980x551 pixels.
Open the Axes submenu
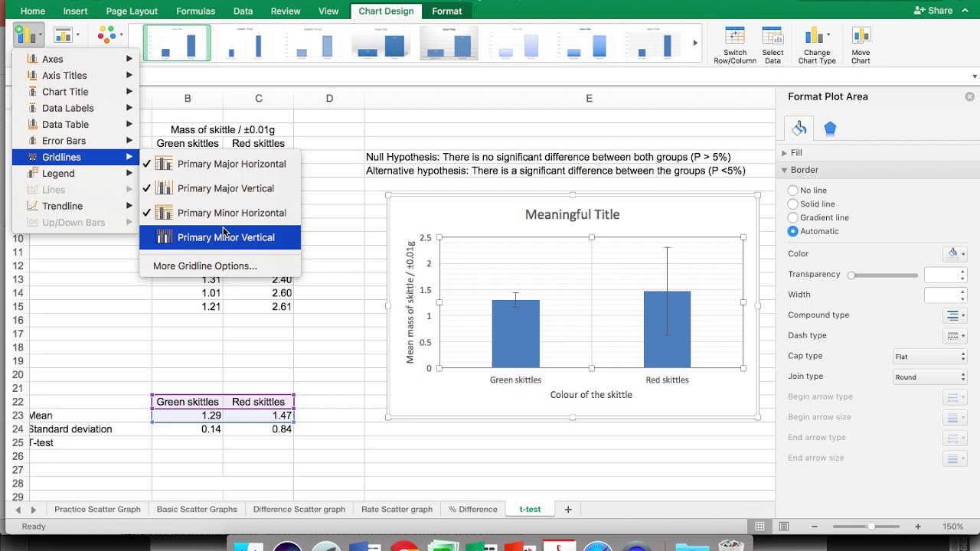pos(77,59)
